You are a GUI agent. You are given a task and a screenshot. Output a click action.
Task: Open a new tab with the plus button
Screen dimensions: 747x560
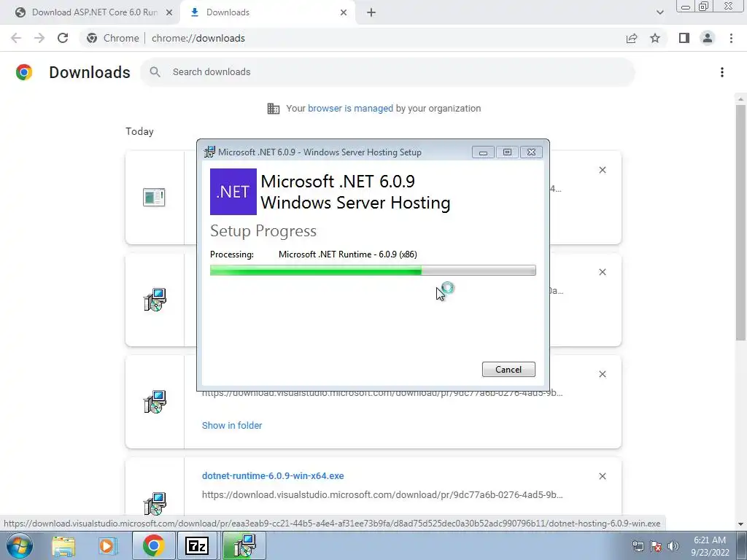tap(371, 12)
